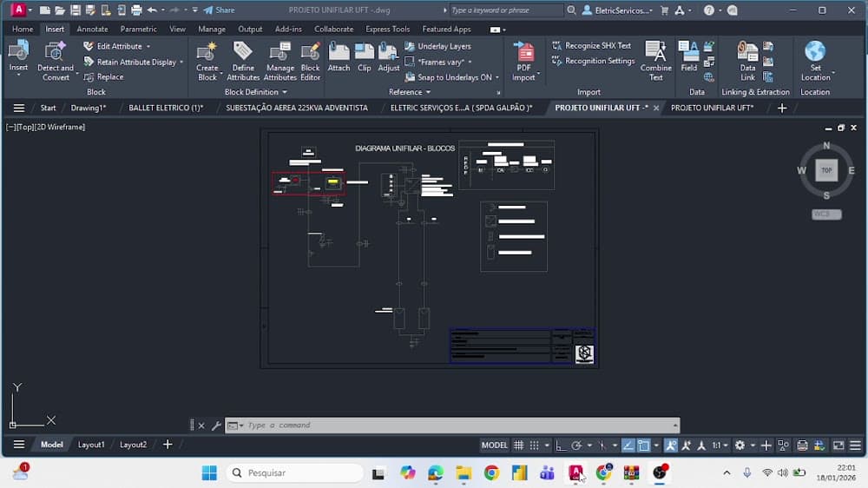The height and width of the screenshot is (488, 868).
Task: Open the Manage Attributes tool
Action: [279, 61]
